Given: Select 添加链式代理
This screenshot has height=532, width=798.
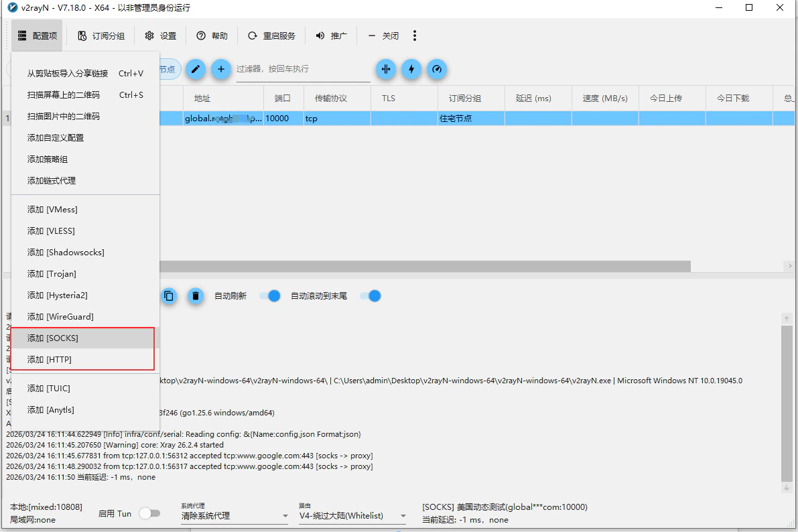Looking at the screenshot, I should point(86,180).
